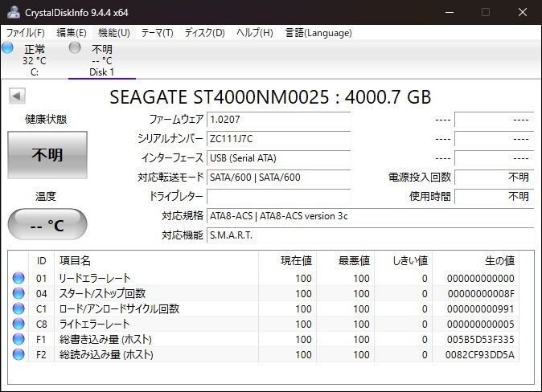Image resolution: width=542 pixels, height=392 pixels.
Task: Click the previous disk arrow button
Action: point(16,96)
